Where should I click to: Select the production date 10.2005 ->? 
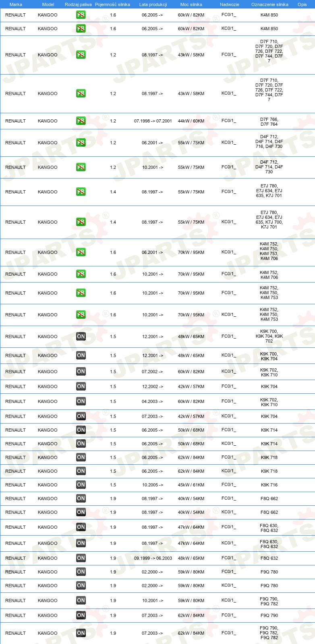coord(153,485)
